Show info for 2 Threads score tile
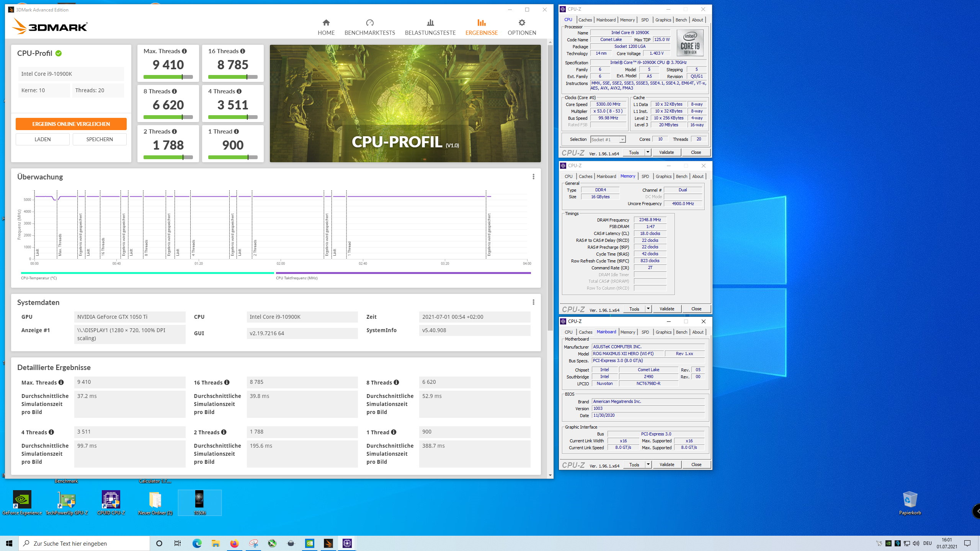 tap(175, 132)
